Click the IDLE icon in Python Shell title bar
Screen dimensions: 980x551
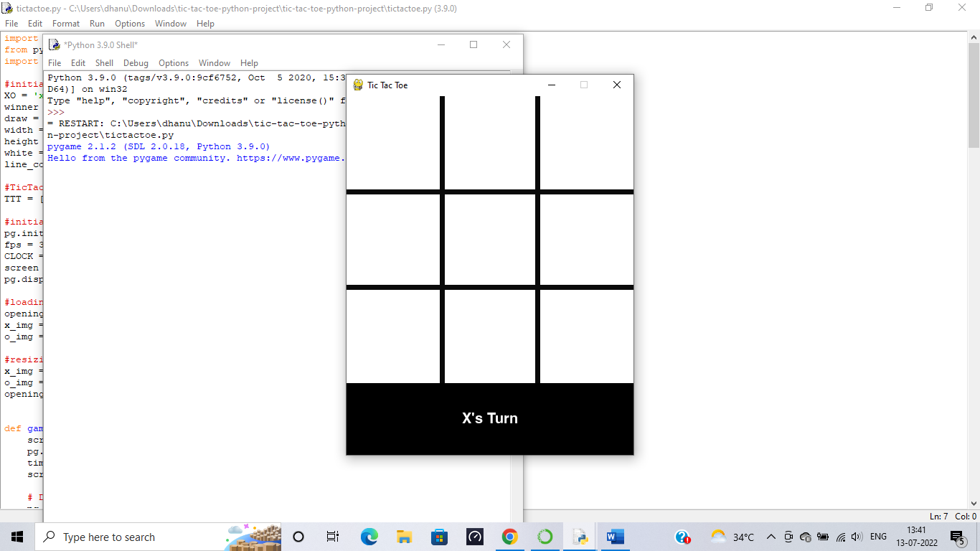[x=54, y=44]
